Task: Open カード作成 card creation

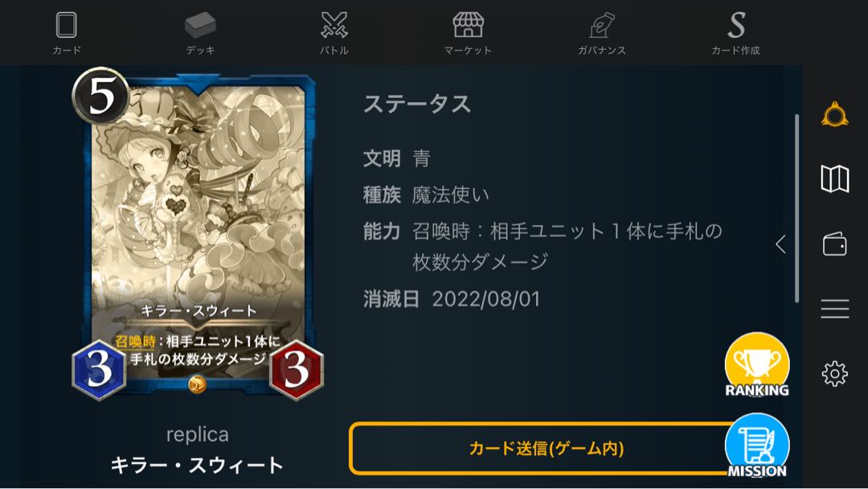Action: pyautogui.click(x=735, y=33)
